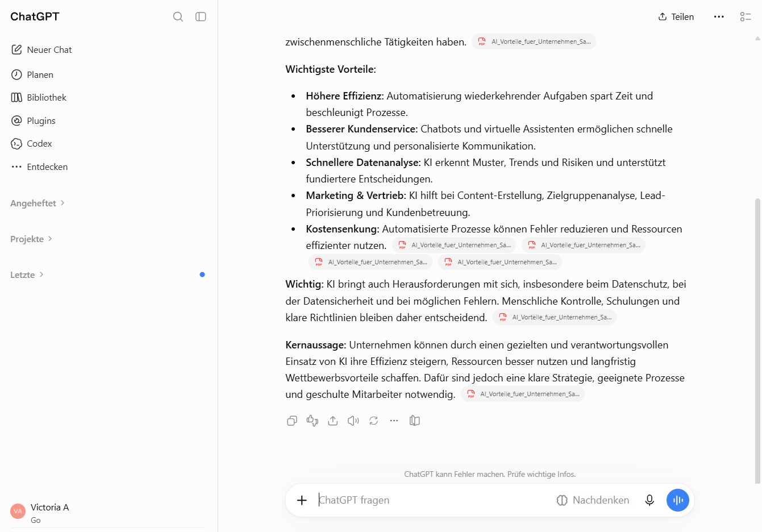Rate the response with the thumbs icon
Screen dimensions: 762x532
313,421
